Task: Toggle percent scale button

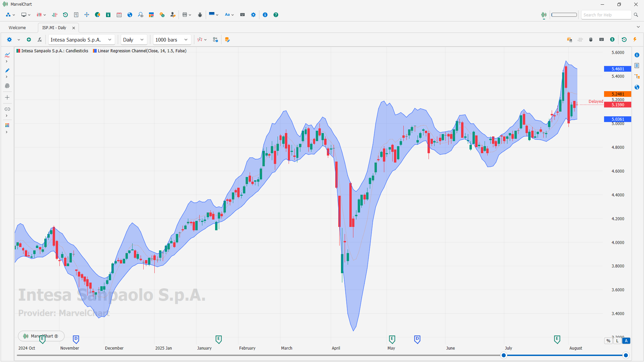Action: click(x=608, y=341)
